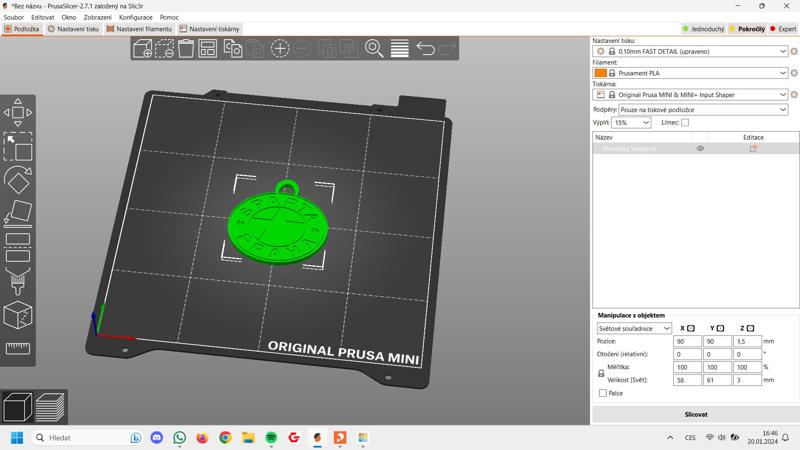The image size is (800, 450).
Task: Select the Variable layer height icon
Action: [399, 49]
